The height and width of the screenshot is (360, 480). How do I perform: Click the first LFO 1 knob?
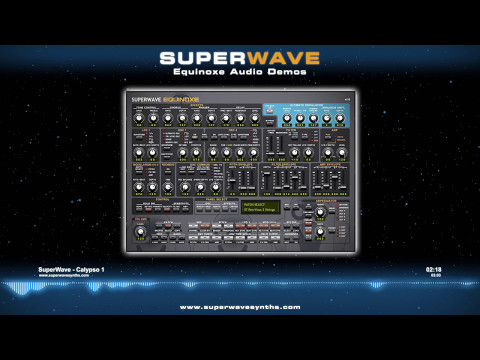pos(138,153)
